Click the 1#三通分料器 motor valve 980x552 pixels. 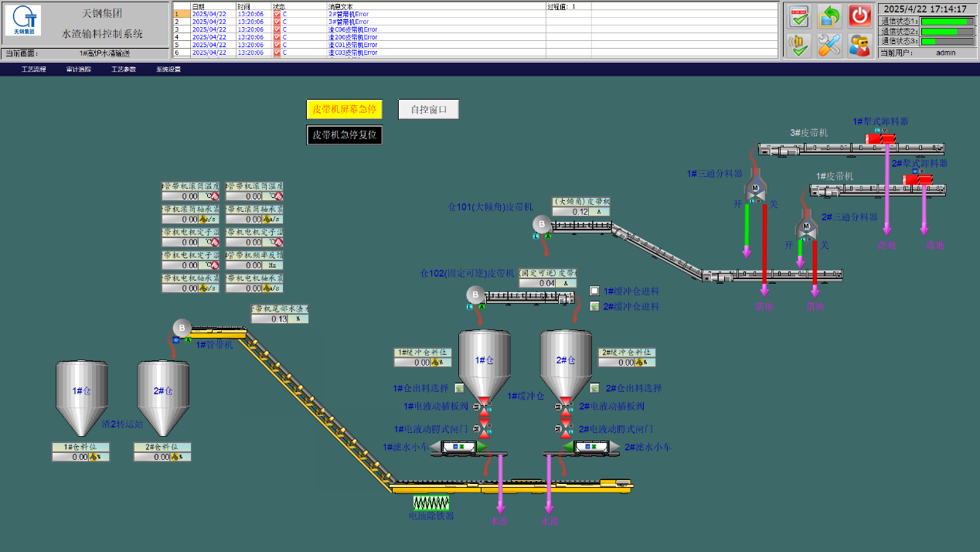755,189
